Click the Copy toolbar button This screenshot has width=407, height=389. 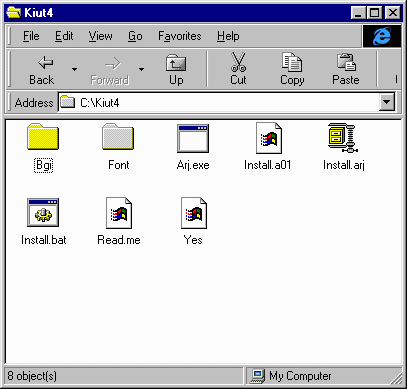pyautogui.click(x=292, y=69)
